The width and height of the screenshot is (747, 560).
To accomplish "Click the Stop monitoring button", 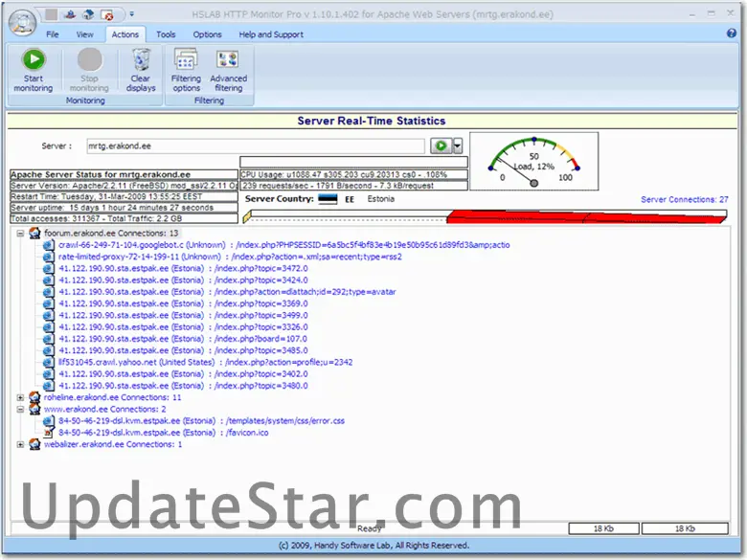I will (89, 70).
